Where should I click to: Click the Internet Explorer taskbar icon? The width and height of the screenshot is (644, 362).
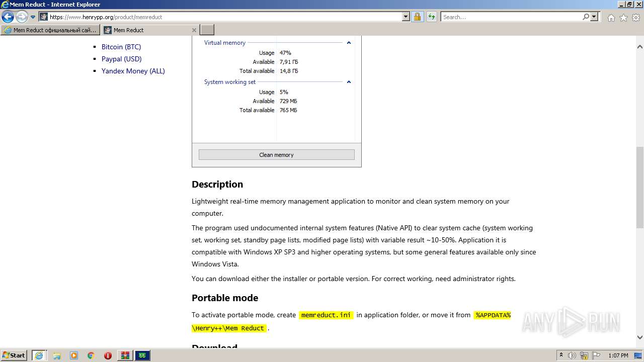(x=39, y=355)
